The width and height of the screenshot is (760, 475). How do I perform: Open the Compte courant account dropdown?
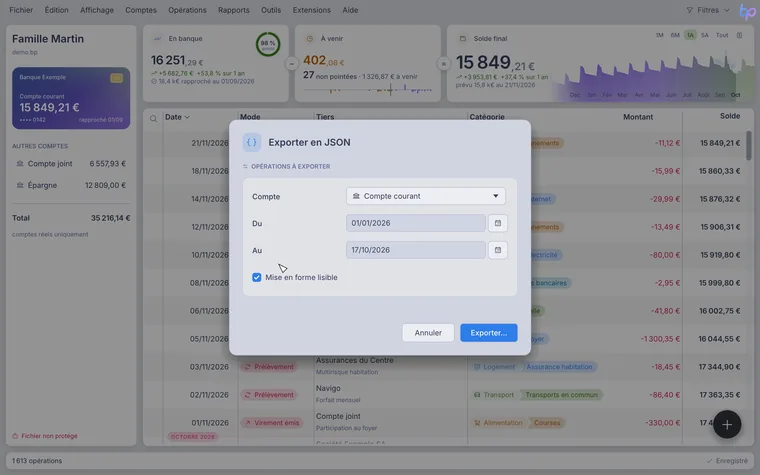(x=426, y=196)
